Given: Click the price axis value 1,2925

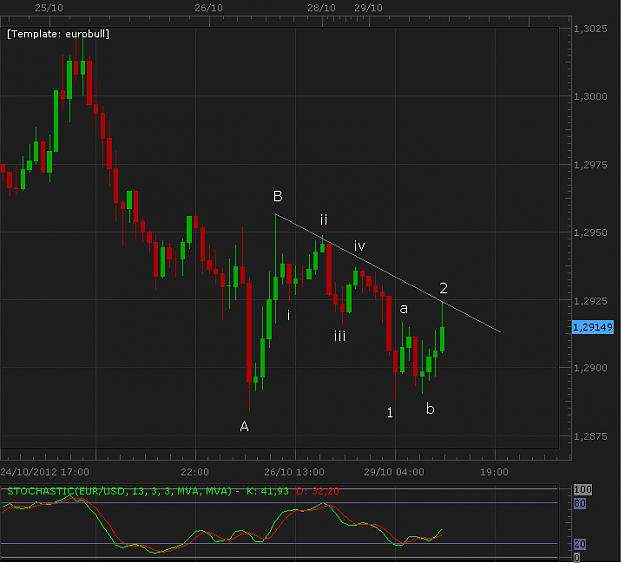Looking at the screenshot, I should point(590,301).
